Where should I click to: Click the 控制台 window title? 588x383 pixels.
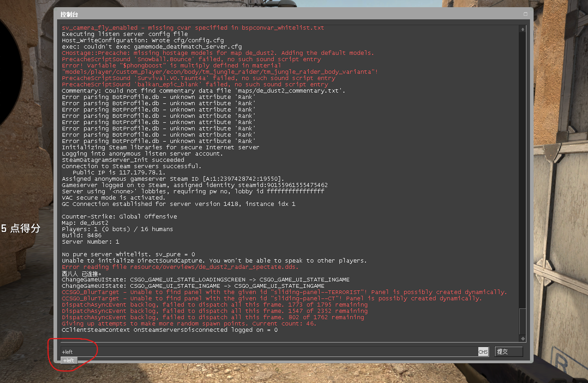(69, 14)
